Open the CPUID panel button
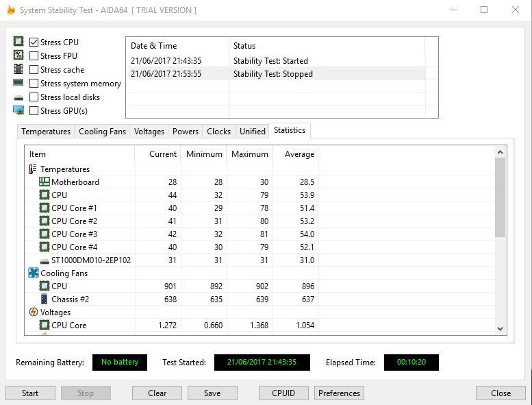Viewport: 532px width, 405px height. 283,393
